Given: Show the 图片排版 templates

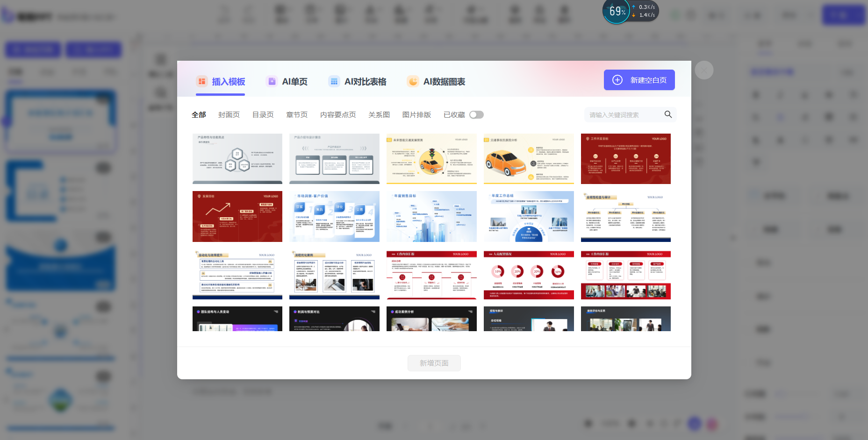Looking at the screenshot, I should tap(416, 115).
